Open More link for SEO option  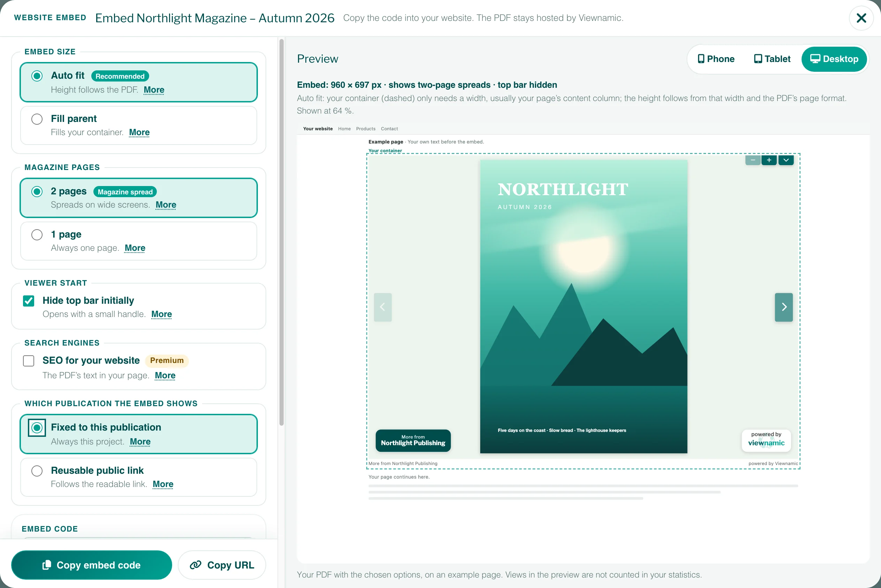point(165,376)
